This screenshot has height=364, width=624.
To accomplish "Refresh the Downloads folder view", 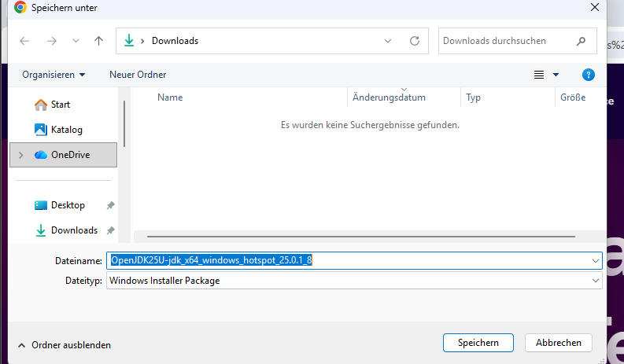I will pyautogui.click(x=414, y=41).
